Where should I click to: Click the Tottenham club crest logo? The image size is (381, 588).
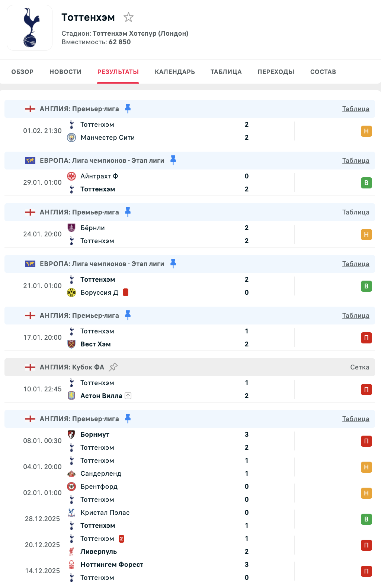[x=30, y=28]
